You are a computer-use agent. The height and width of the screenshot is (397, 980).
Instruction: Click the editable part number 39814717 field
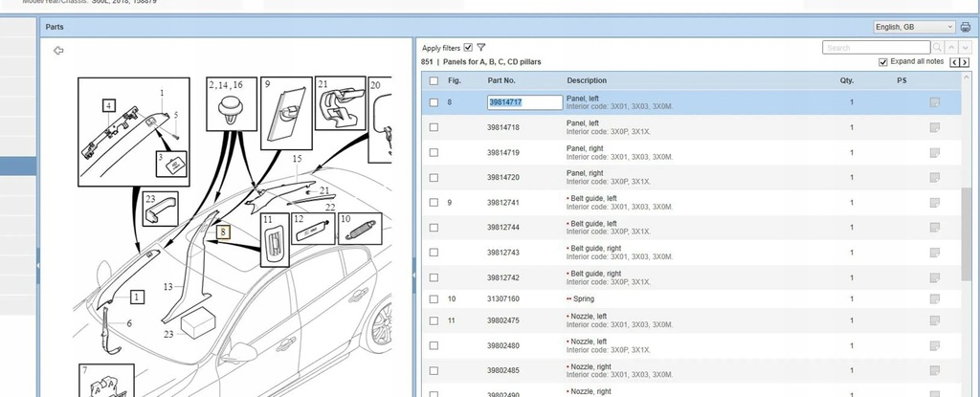(x=525, y=102)
